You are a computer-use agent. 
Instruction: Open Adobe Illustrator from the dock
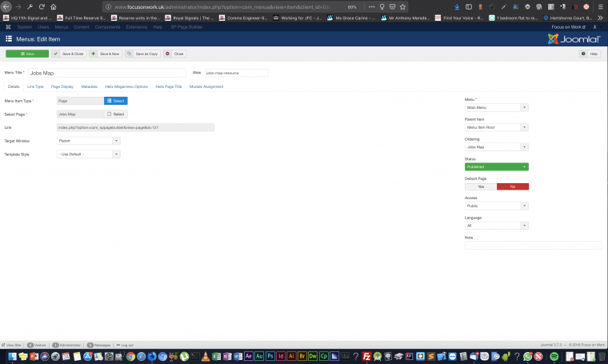point(291,356)
